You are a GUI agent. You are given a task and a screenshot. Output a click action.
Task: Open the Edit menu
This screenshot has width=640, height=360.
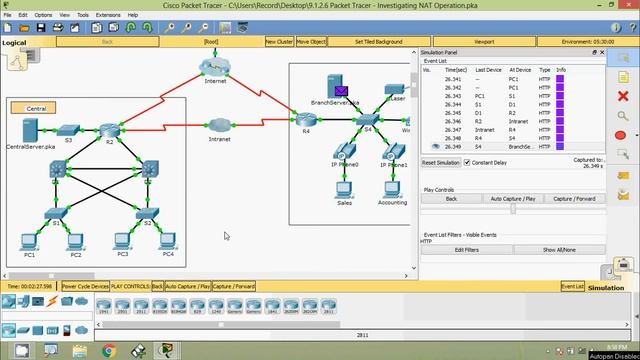point(23,15)
